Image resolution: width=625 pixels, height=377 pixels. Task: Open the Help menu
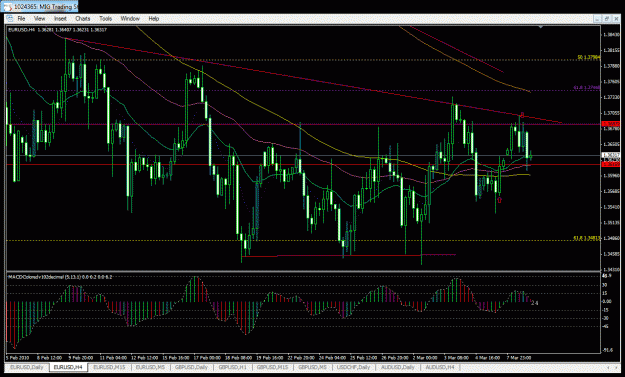(x=153, y=19)
